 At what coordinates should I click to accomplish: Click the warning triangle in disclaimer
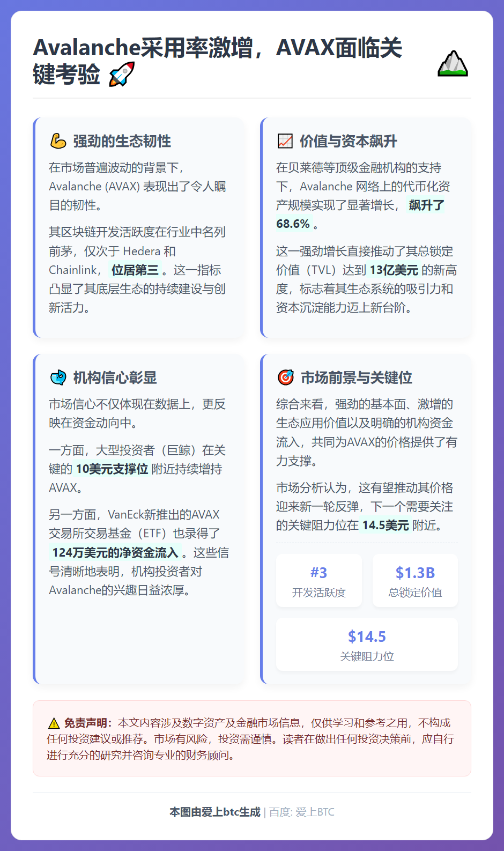54,723
